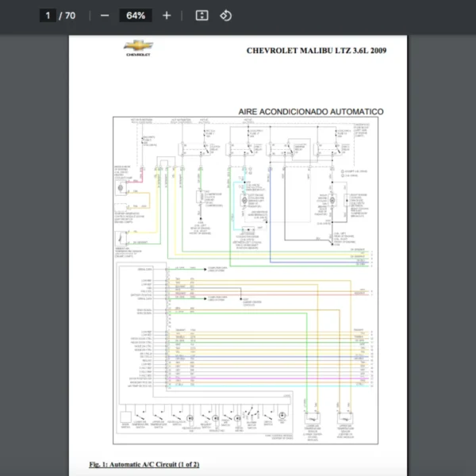Click the AIRE ACONDICIONADO AUTOMATICO heading
Image resolution: width=476 pixels, height=476 pixels.
310,112
